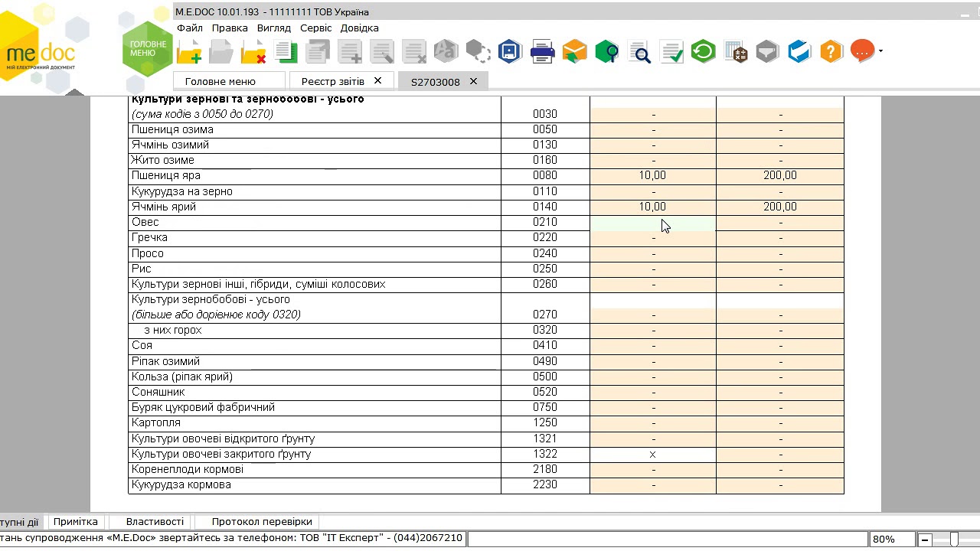Image resolution: width=980 pixels, height=551 pixels.
Task: Click the add row icon with plus
Action: (350, 52)
